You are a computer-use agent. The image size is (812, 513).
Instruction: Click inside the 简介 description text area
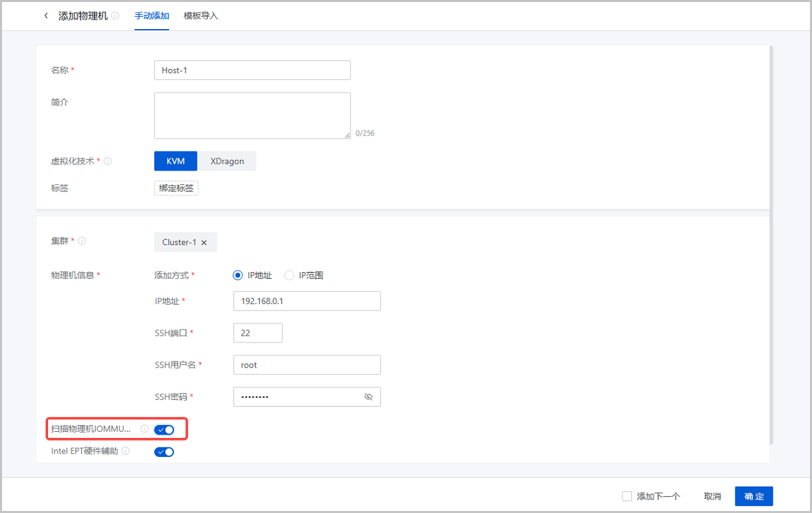pos(252,114)
